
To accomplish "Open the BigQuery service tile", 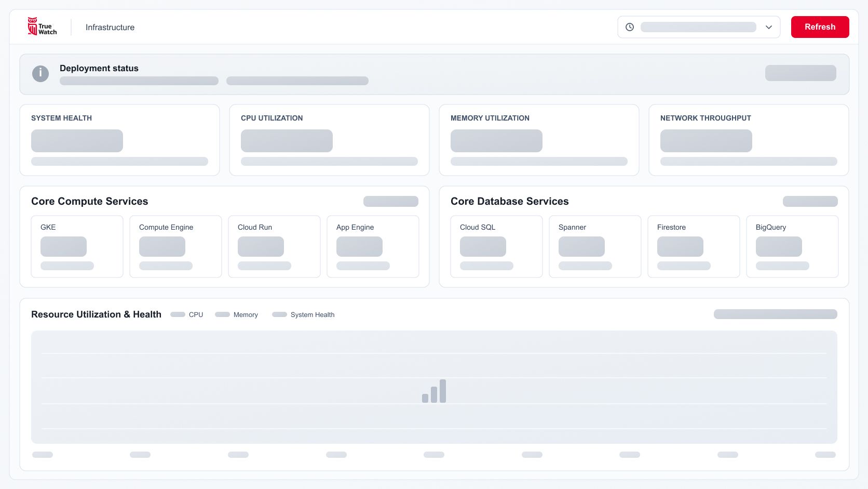I will (x=792, y=247).
